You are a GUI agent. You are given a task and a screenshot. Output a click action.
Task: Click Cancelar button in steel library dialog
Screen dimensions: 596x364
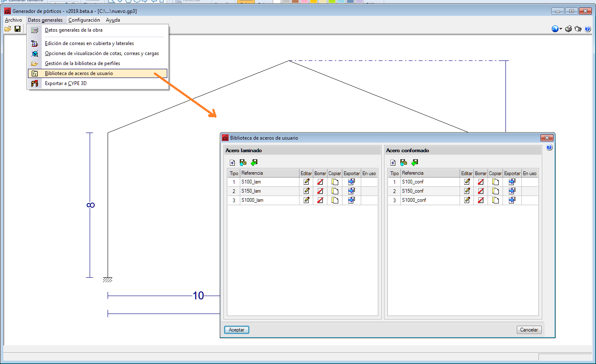coord(529,330)
